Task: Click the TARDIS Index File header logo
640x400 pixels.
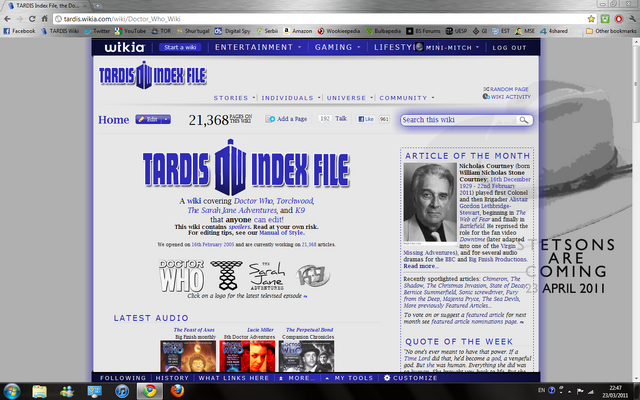Action: click(153, 75)
